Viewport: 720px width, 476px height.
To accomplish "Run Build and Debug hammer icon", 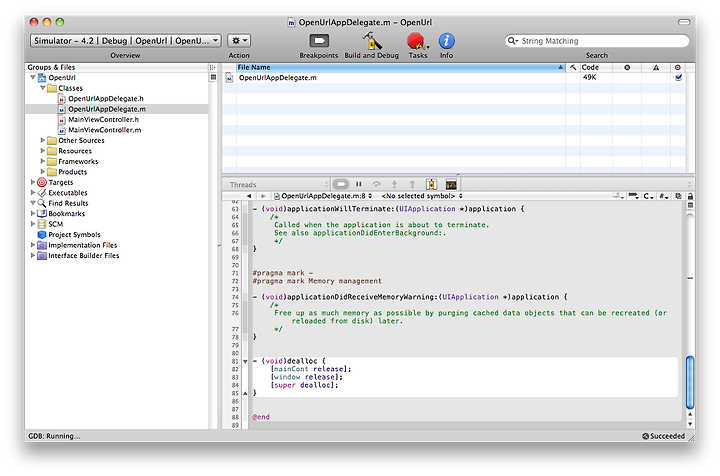I will (x=371, y=41).
